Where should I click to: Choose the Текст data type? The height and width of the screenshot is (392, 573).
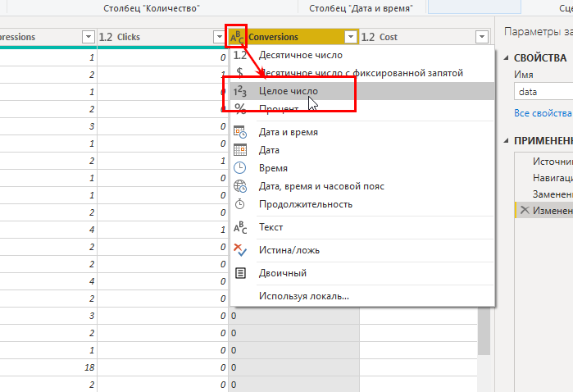(x=362, y=227)
